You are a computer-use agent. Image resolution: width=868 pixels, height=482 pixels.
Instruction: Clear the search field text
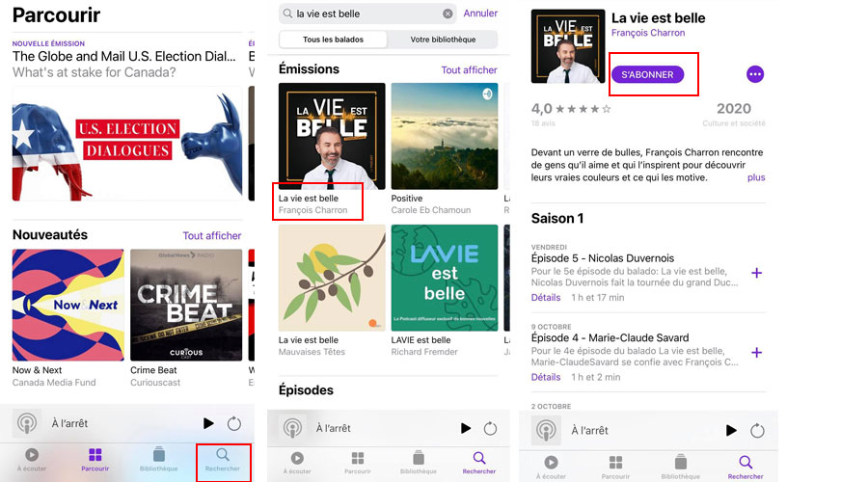click(x=448, y=13)
